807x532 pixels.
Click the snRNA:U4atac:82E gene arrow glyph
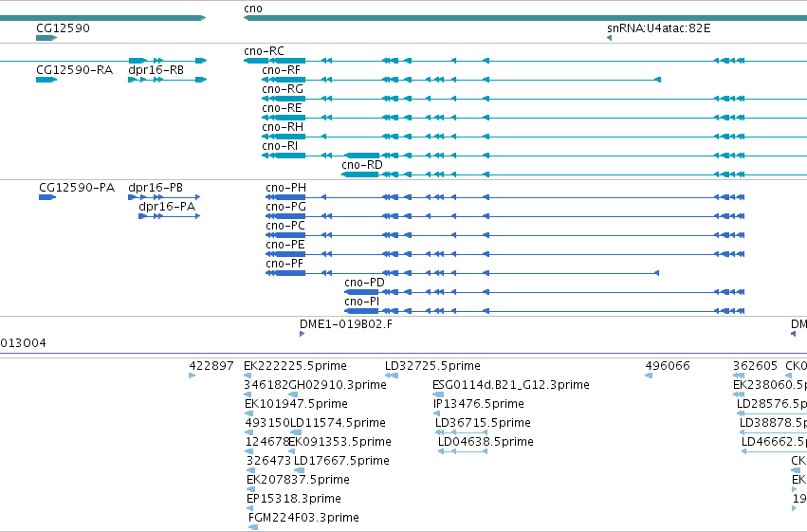610,38
